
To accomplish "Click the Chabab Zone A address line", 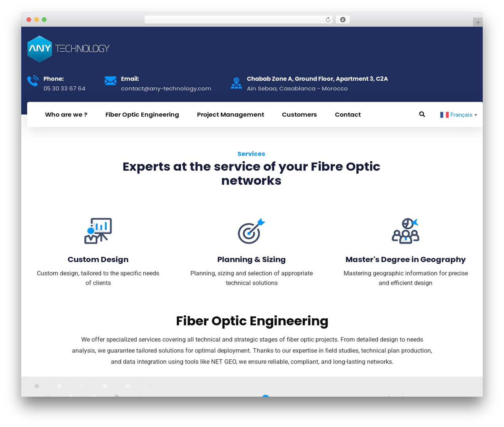I will click(317, 79).
